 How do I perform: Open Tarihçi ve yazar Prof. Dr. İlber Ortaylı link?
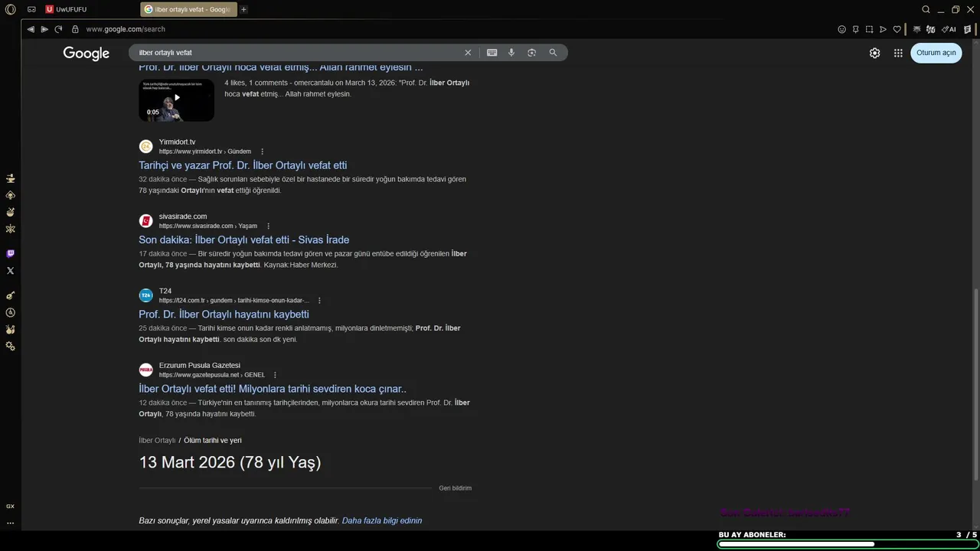(x=243, y=165)
